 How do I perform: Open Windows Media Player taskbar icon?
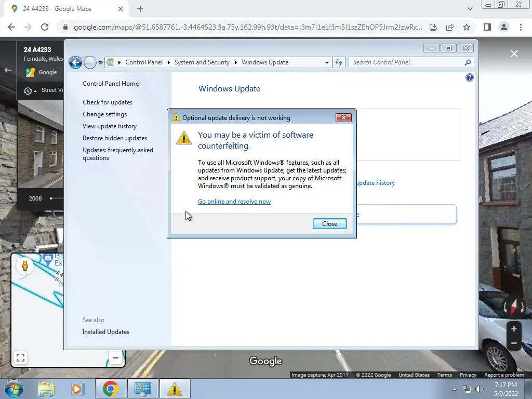pyautogui.click(x=77, y=389)
